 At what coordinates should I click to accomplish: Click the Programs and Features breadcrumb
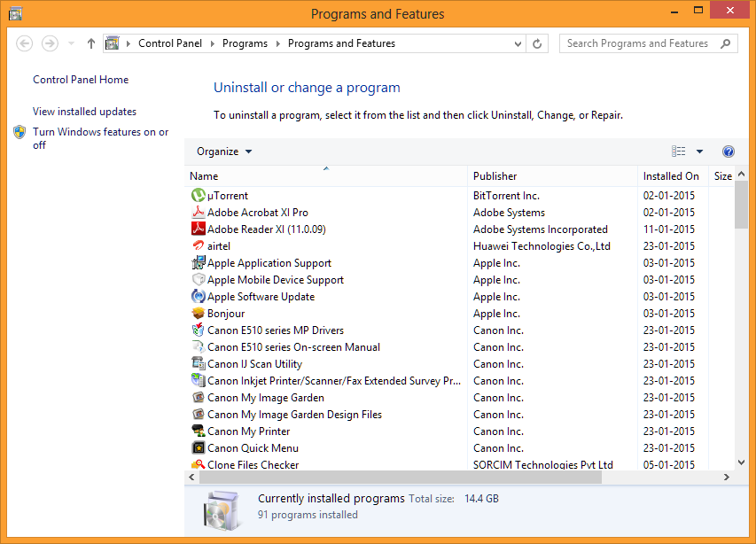pyautogui.click(x=341, y=43)
